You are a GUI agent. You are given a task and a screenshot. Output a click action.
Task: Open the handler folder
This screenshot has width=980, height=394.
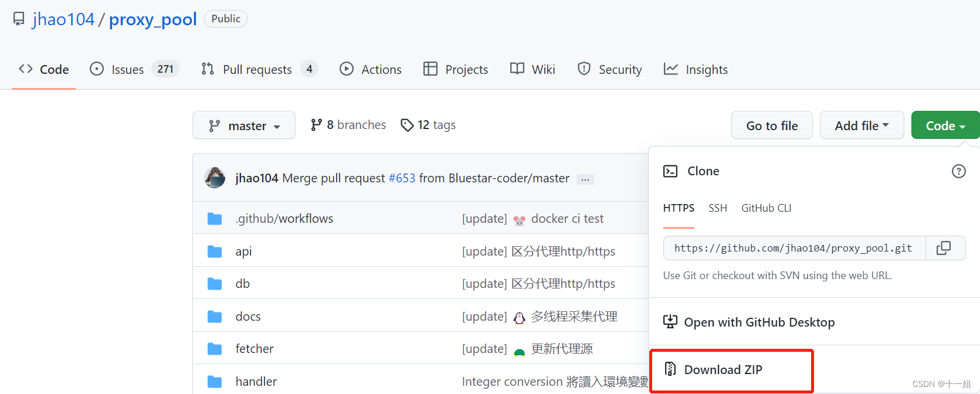click(x=256, y=382)
